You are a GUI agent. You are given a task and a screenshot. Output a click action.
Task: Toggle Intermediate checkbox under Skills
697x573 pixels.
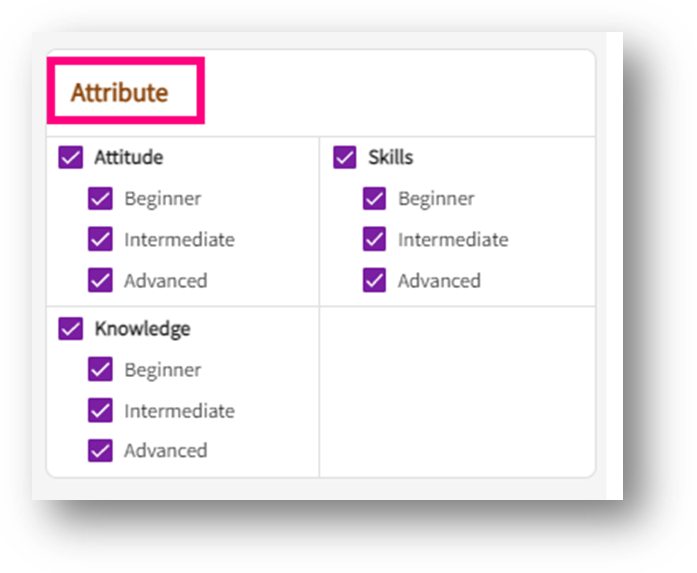point(374,240)
